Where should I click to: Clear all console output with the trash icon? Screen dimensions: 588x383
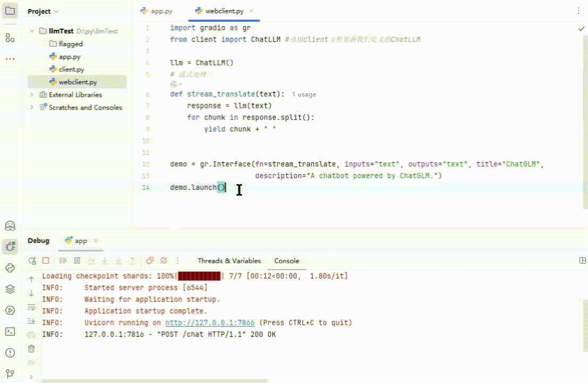pos(31,348)
